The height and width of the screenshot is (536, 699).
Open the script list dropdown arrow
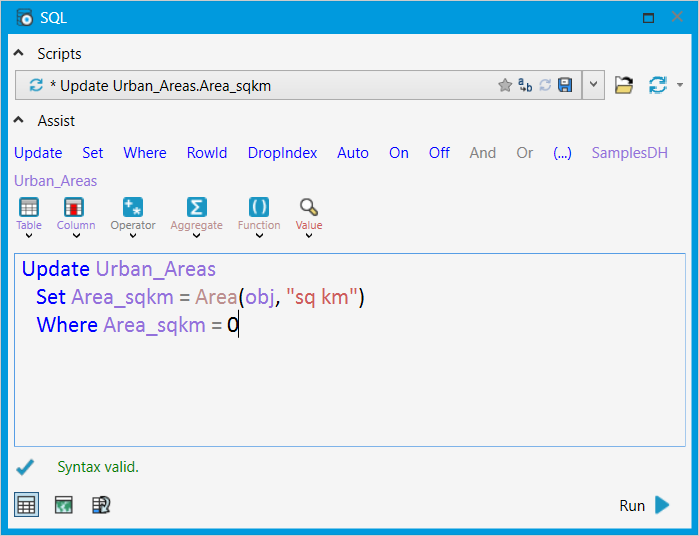tap(593, 84)
